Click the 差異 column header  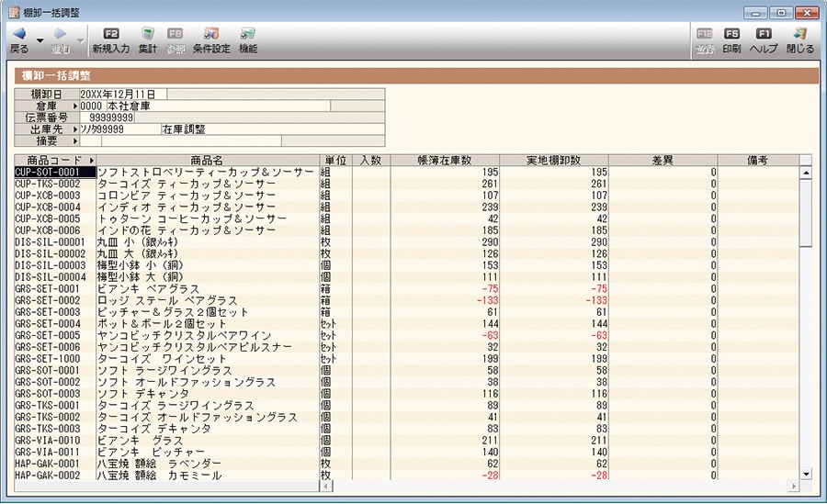(x=663, y=161)
